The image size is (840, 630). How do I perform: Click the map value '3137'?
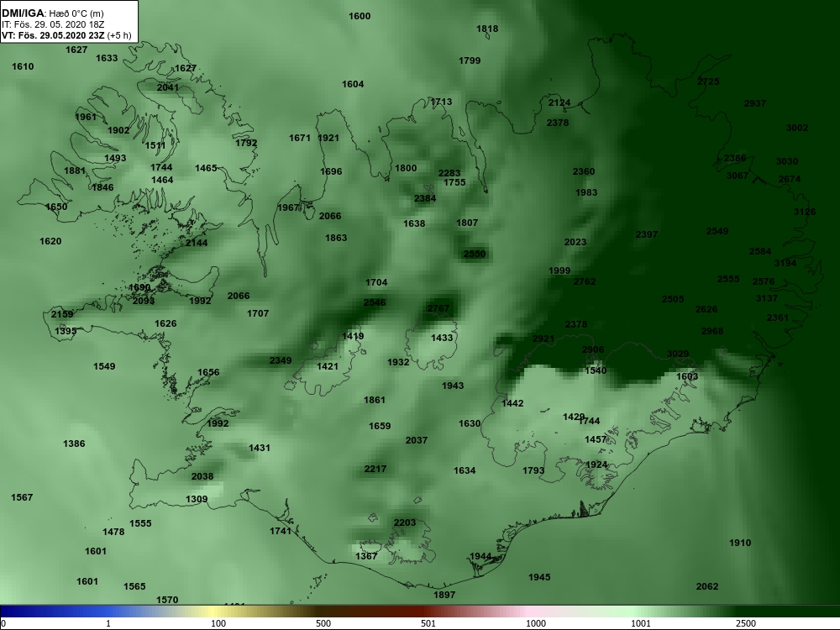click(x=767, y=298)
